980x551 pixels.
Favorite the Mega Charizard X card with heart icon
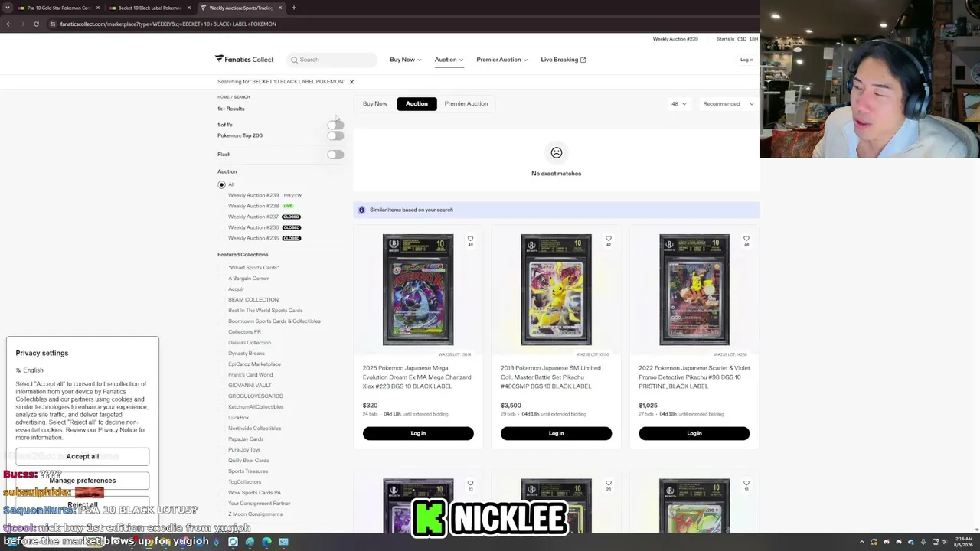click(x=470, y=240)
